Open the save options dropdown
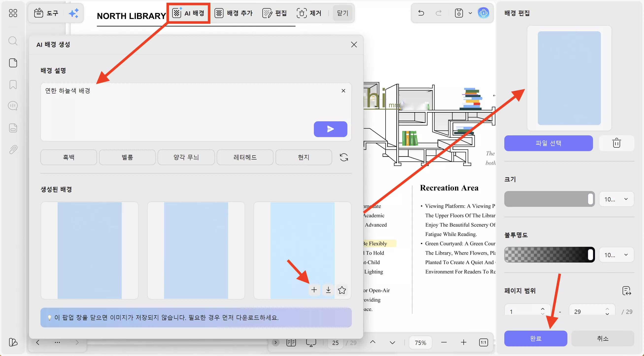Viewport: 644px width, 356px height. [470, 13]
